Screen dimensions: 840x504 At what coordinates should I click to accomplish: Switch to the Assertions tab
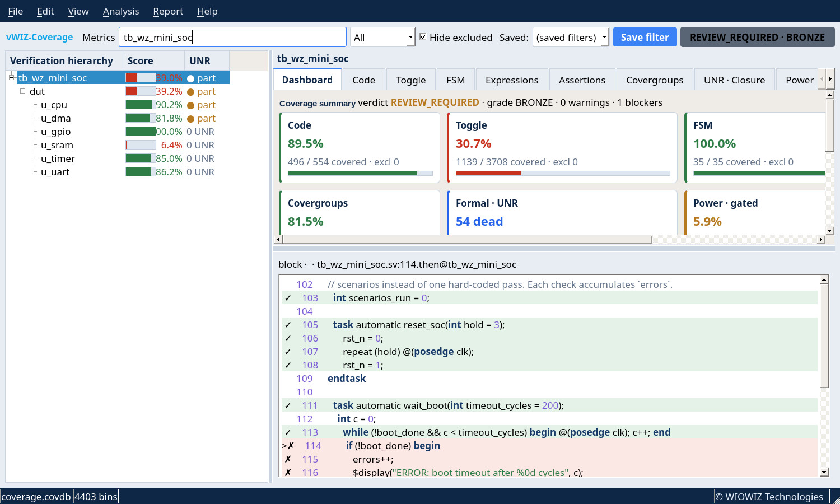[582, 80]
